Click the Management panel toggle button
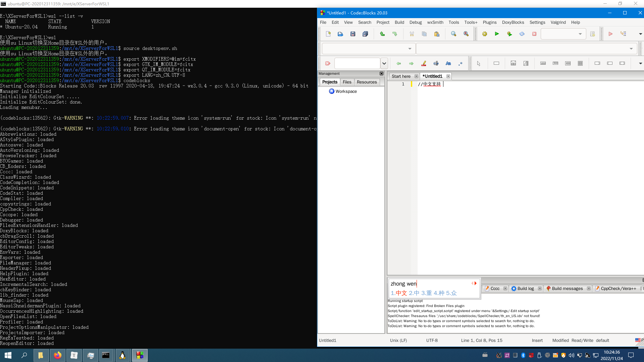This screenshot has height=362, width=644. (x=381, y=73)
